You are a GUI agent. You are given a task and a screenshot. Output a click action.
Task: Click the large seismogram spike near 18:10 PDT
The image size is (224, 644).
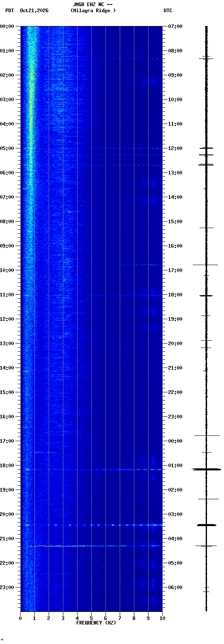[206, 470]
